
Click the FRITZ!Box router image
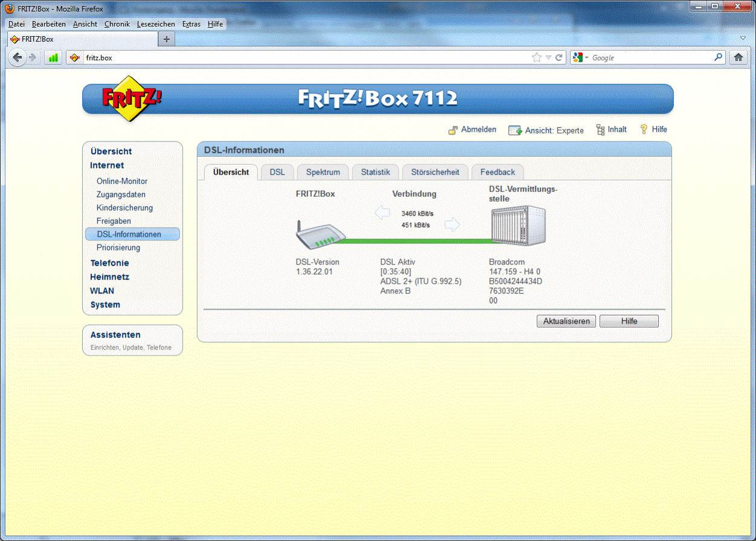coord(321,235)
